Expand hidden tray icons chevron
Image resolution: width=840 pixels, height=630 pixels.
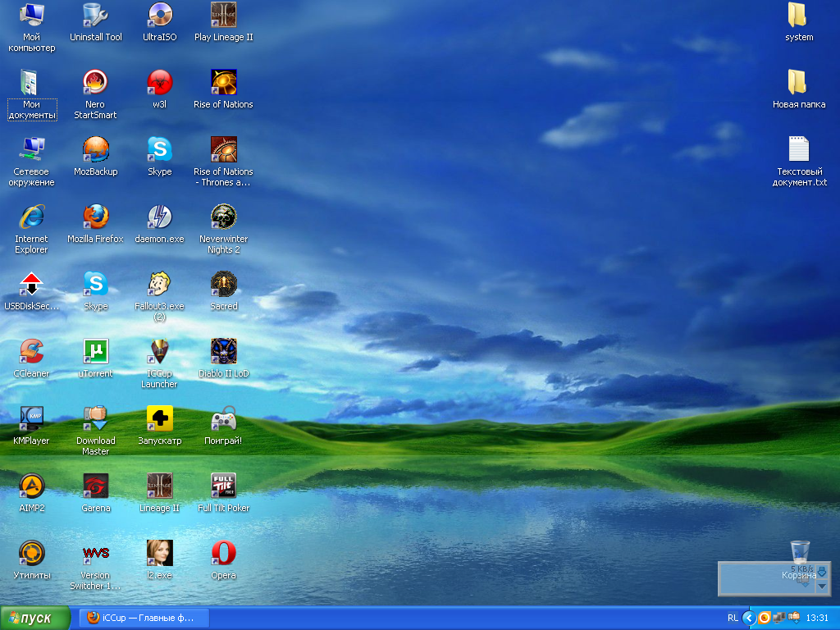[x=749, y=618]
